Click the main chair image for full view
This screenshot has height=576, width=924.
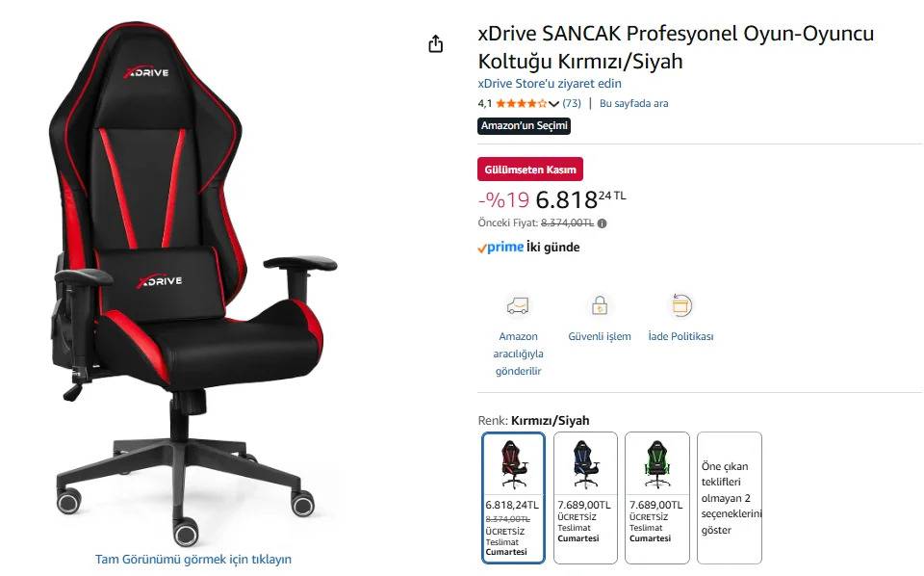(x=193, y=283)
